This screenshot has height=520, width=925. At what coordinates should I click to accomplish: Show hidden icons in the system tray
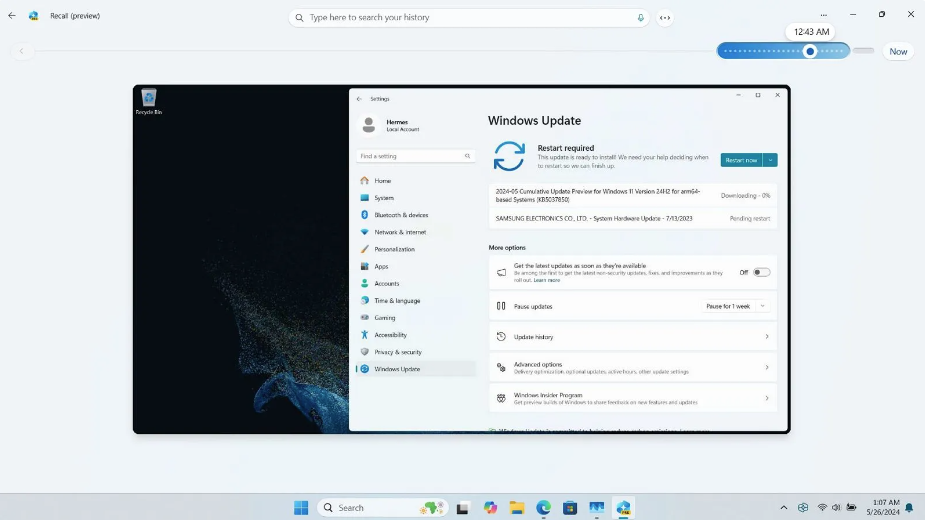point(783,508)
